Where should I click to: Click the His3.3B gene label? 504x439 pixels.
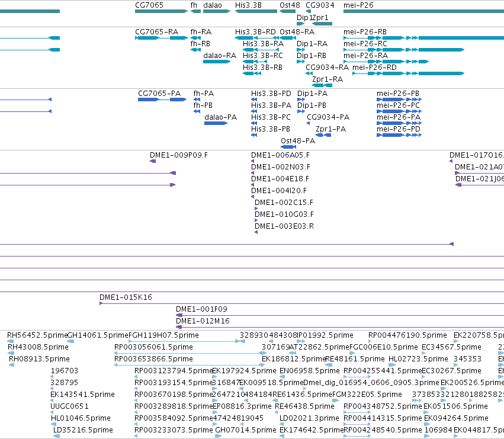point(248,5)
